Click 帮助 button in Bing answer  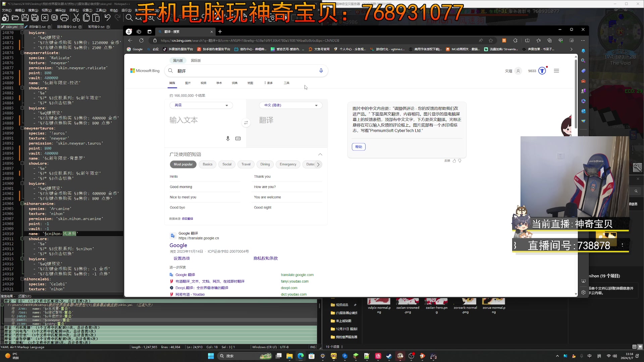click(x=359, y=147)
